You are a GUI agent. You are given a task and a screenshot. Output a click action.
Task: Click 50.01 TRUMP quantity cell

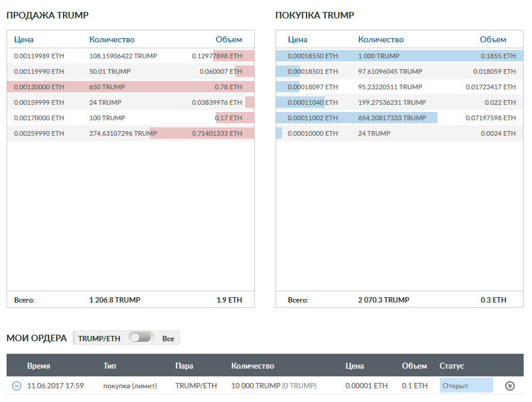point(109,71)
